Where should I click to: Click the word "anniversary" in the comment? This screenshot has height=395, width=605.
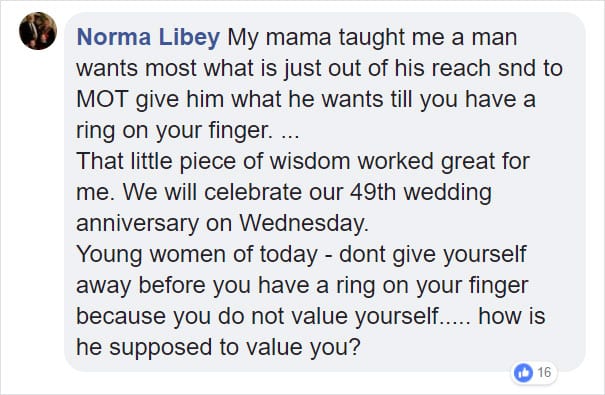pos(138,224)
